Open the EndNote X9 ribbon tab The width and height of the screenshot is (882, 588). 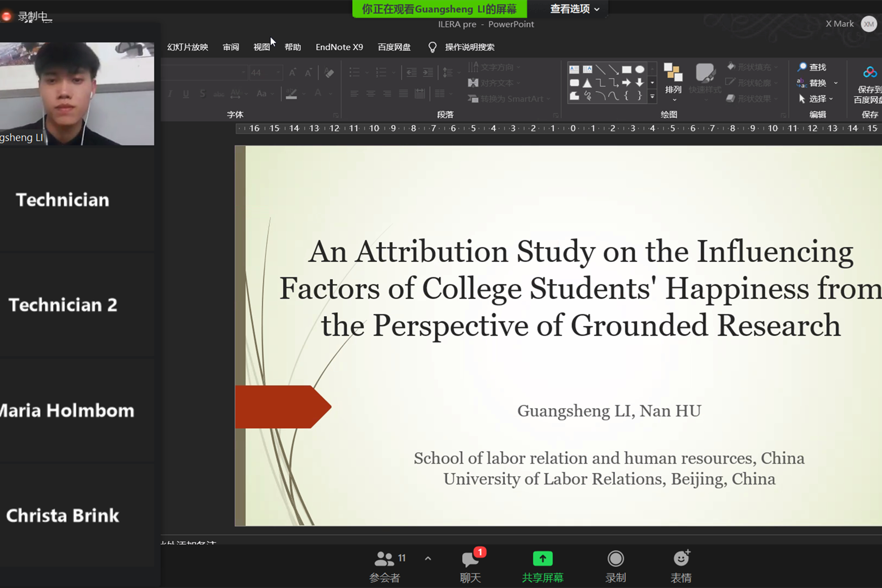pyautogui.click(x=339, y=47)
